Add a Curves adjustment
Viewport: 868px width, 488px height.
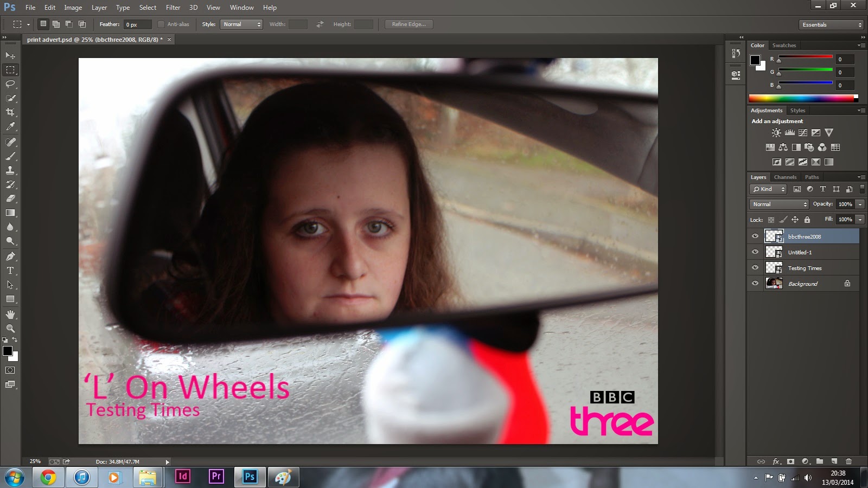coord(803,133)
